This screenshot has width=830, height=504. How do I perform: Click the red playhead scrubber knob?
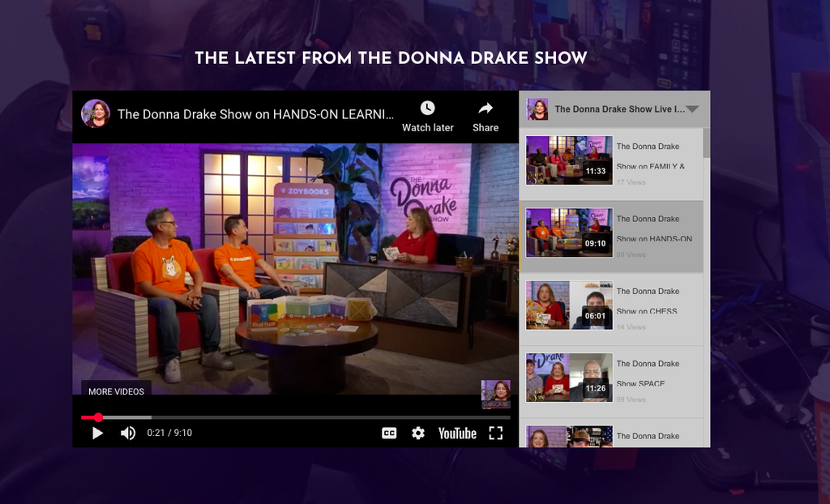click(x=98, y=417)
